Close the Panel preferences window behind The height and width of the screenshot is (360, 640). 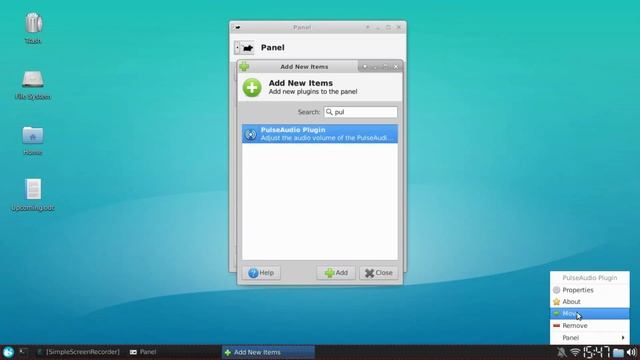click(399, 27)
